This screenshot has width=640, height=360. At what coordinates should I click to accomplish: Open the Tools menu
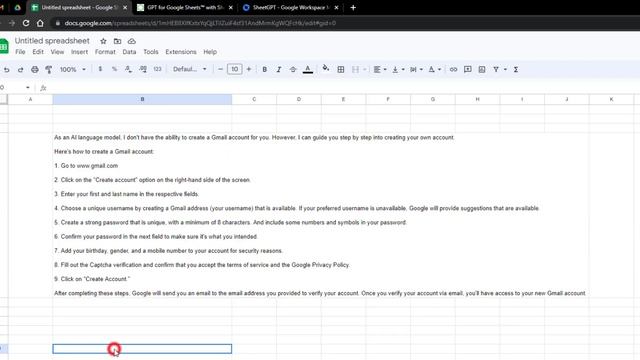pyautogui.click(x=151, y=52)
